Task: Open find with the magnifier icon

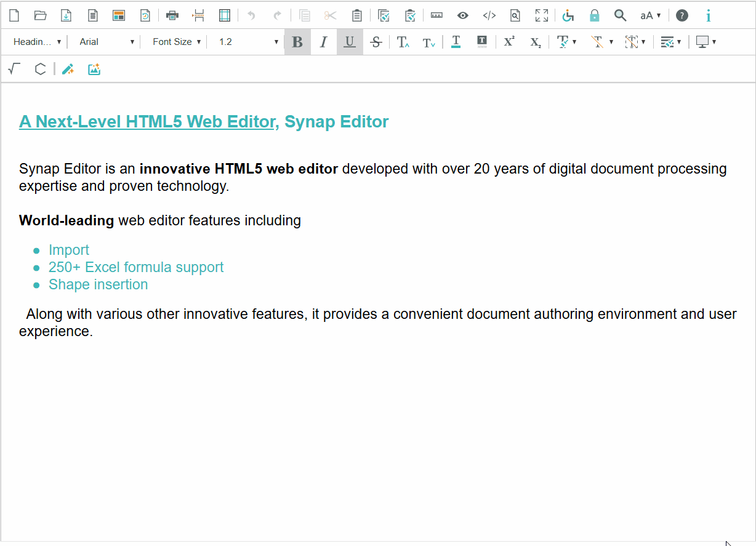Action: [621, 15]
